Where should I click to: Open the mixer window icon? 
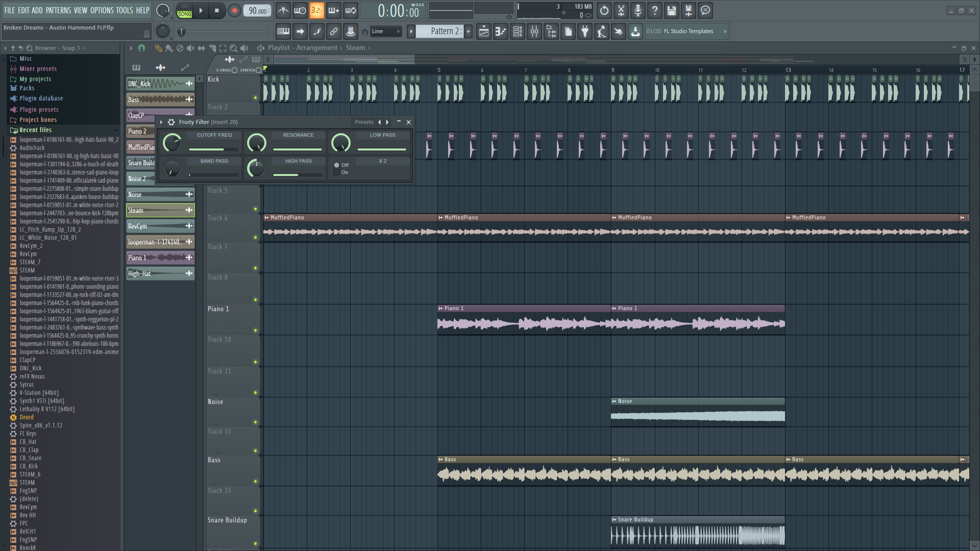(x=534, y=32)
